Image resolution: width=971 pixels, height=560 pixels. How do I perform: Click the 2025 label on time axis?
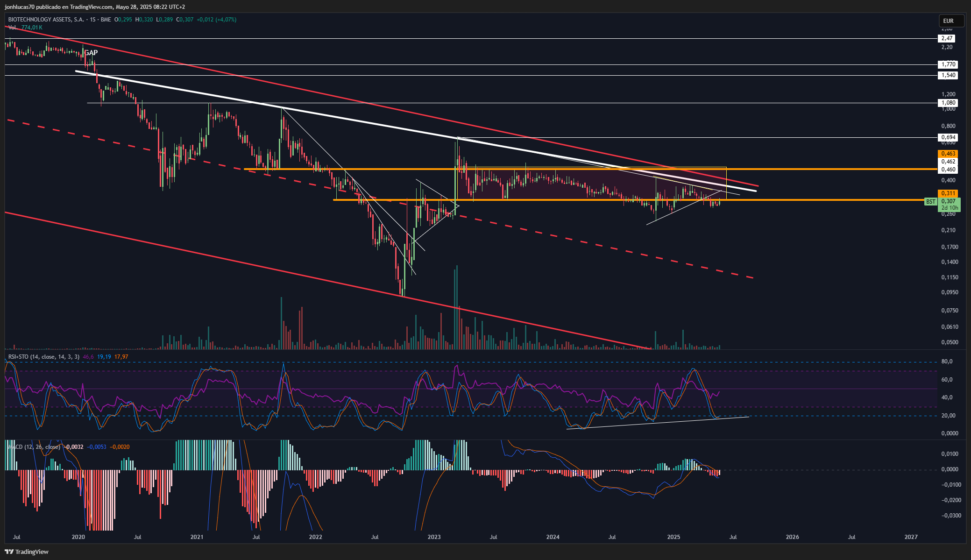(x=673, y=537)
